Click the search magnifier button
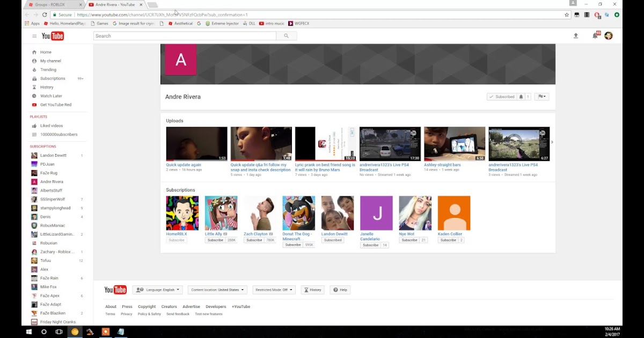This screenshot has width=644, height=338. click(x=286, y=36)
